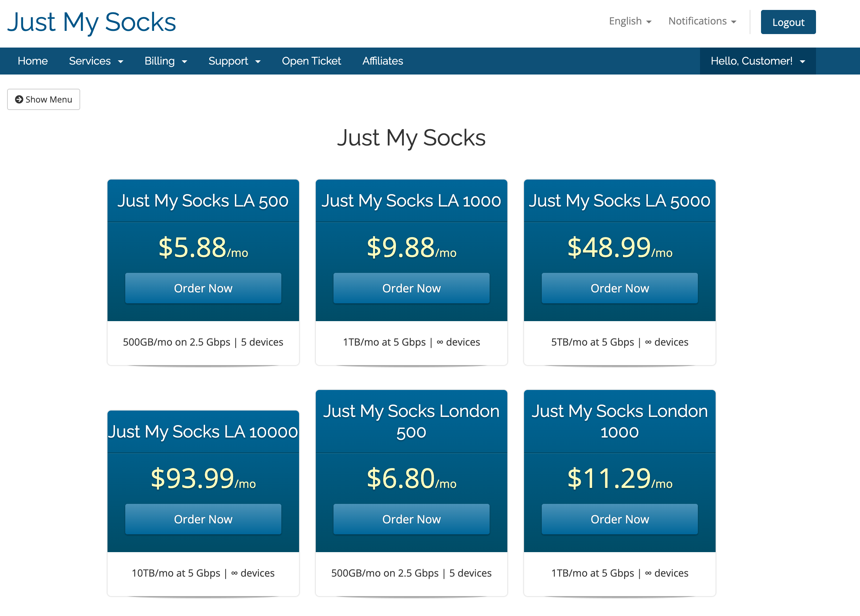Click the main Just My Socks page heading
Image resolution: width=860 pixels, height=616 pixels.
pos(412,138)
